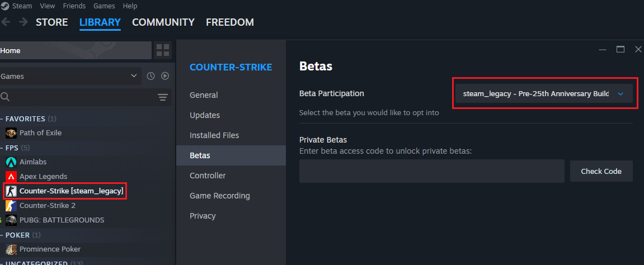
Task: Go back with the left arrow
Action: coord(6,22)
